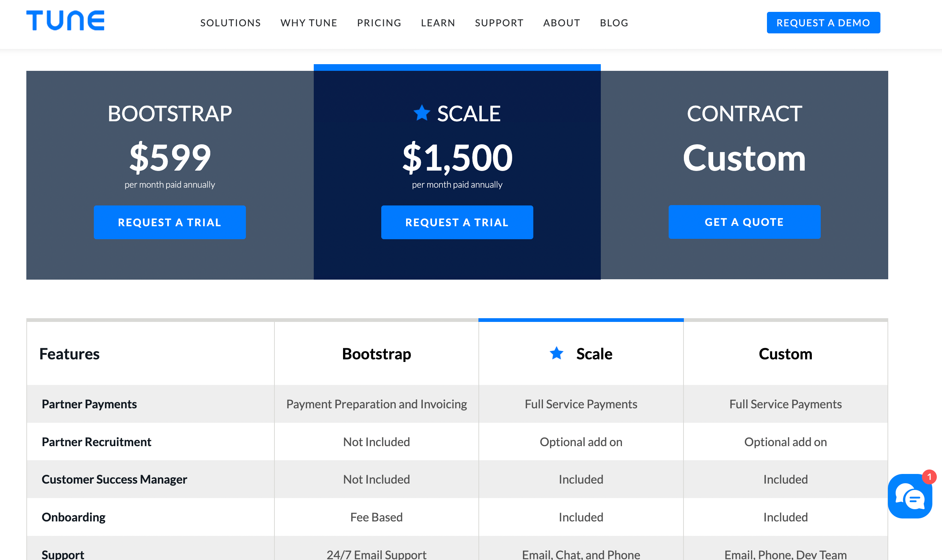Screen dimensions: 942x560
Task: Click 'Full Service Payments' in Scale column
Action: (x=581, y=404)
